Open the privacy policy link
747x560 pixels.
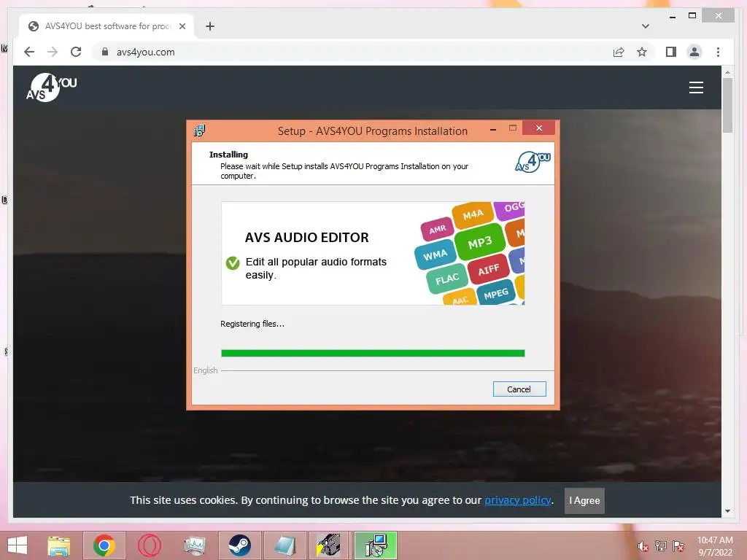(517, 500)
